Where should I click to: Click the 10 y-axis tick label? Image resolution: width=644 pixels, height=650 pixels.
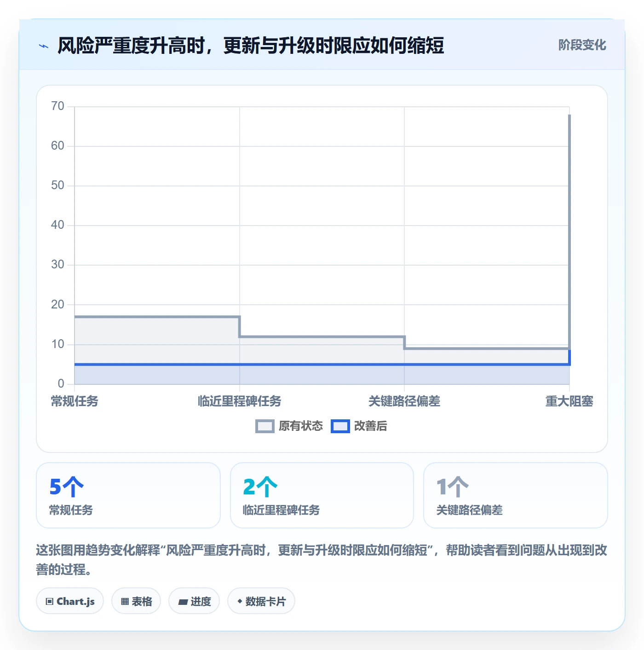[57, 344]
